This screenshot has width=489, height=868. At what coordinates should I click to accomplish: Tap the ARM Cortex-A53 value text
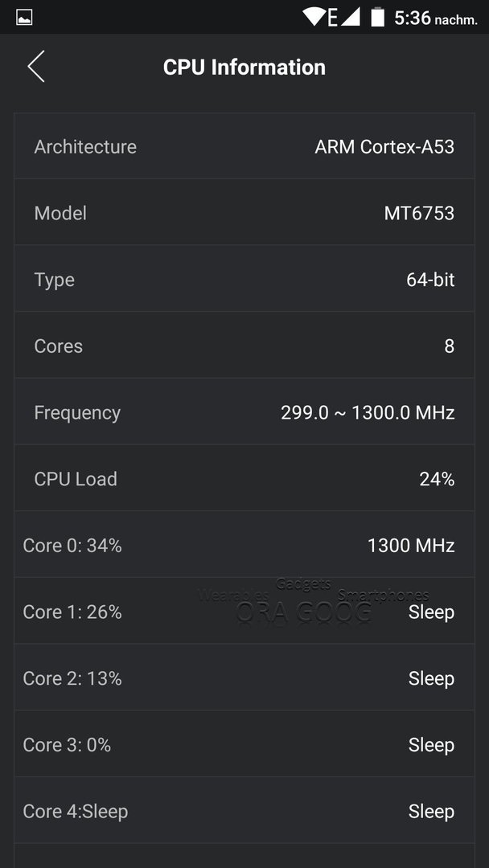pyautogui.click(x=384, y=147)
